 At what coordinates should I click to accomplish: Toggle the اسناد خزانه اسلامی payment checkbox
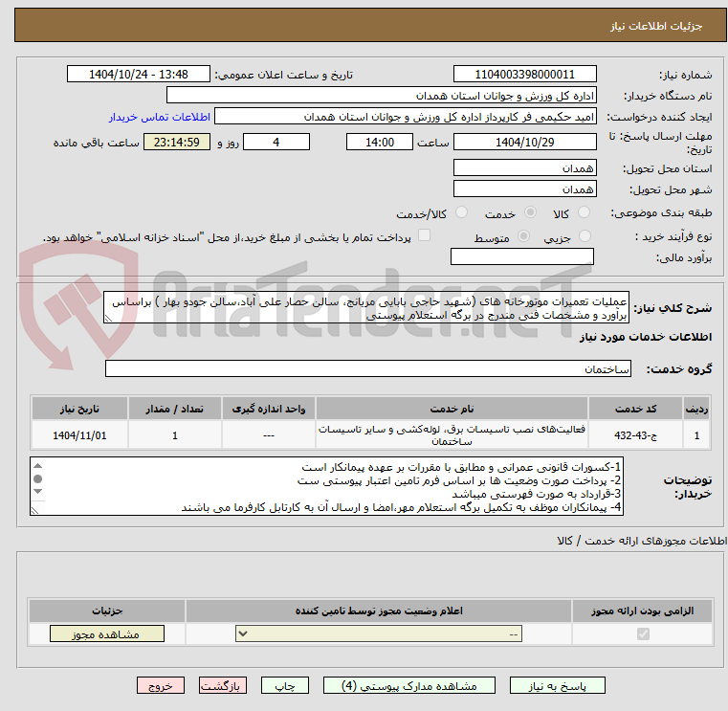coord(424,235)
